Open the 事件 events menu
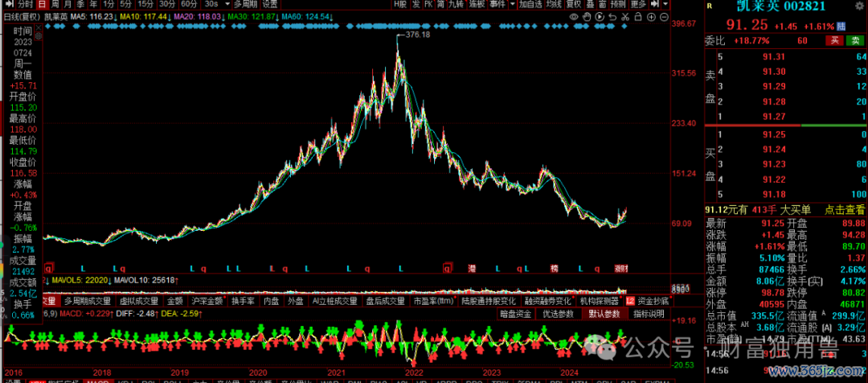Screen dimensions: 868x383 497,5
